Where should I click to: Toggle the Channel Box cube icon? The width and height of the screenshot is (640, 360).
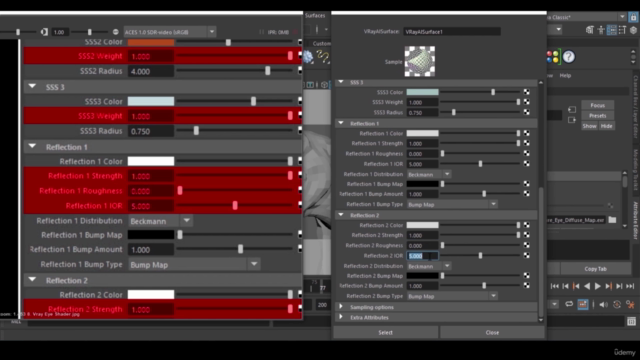[633, 30]
